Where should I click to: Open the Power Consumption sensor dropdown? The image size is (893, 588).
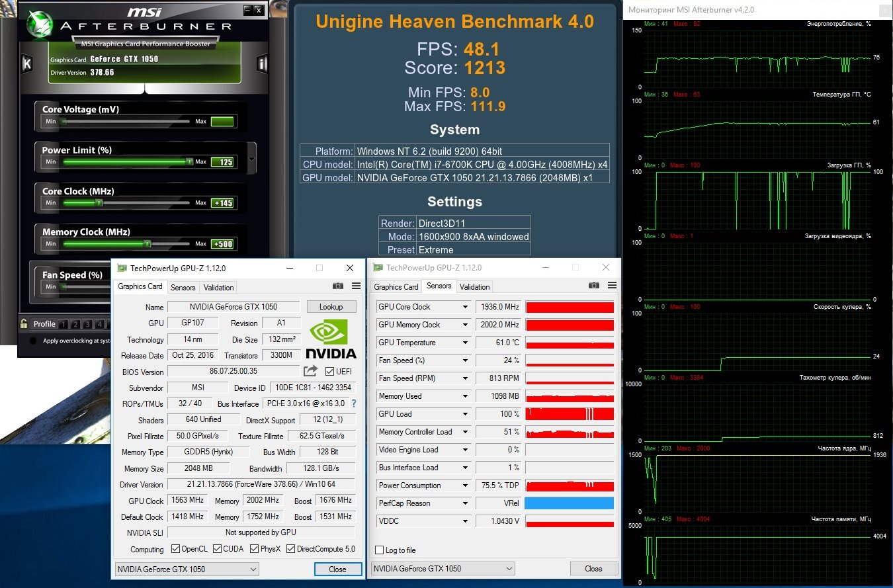(x=465, y=485)
